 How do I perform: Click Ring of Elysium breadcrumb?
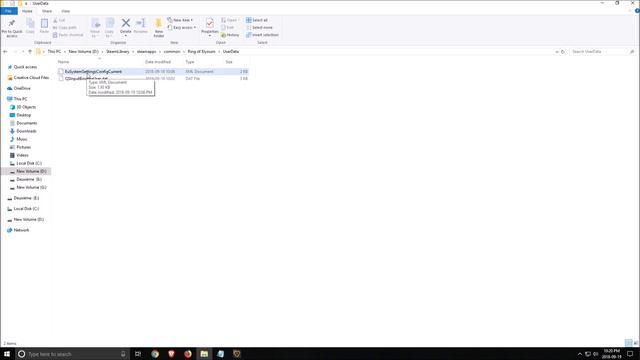click(x=201, y=51)
